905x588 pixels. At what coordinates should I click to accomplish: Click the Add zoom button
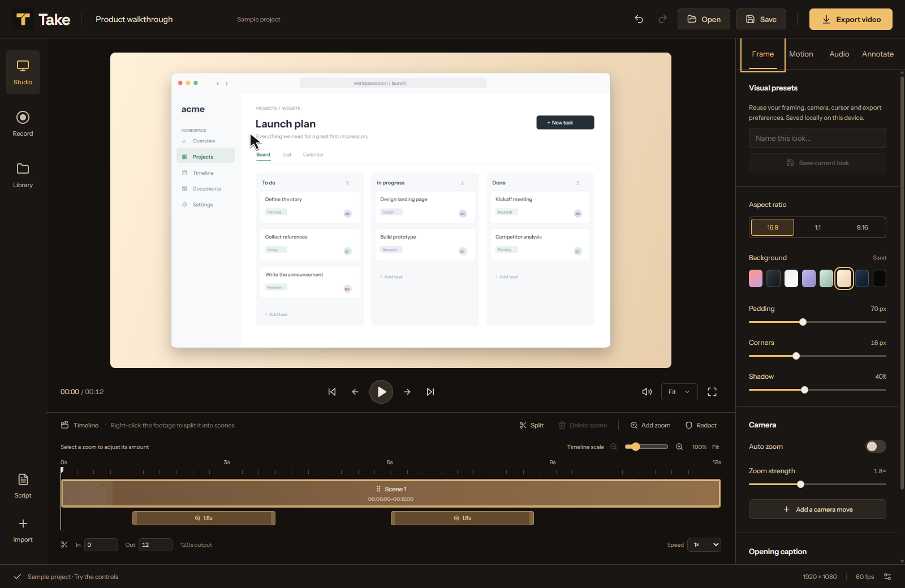650,425
